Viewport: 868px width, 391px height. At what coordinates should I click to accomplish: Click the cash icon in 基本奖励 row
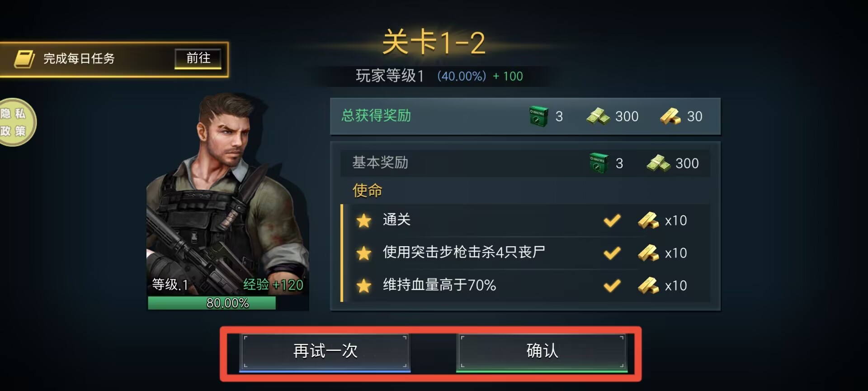(658, 163)
